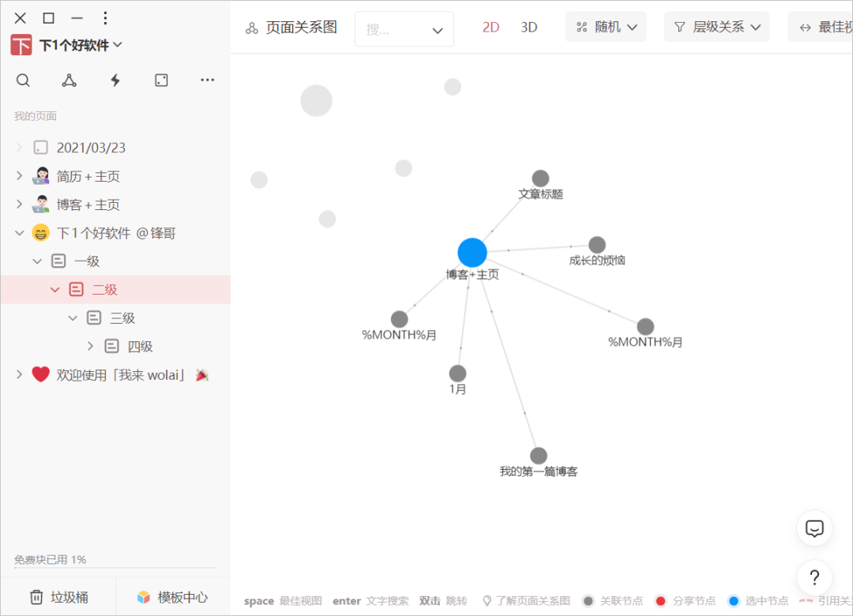Viewport: 853px width, 616px height.
Task: Click the lightning quick-access icon
Action: (115, 80)
